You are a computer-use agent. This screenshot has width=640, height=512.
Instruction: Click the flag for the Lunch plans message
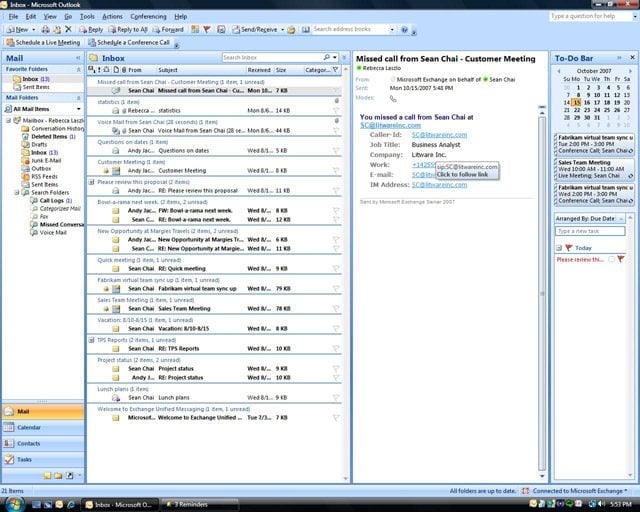pos(336,397)
